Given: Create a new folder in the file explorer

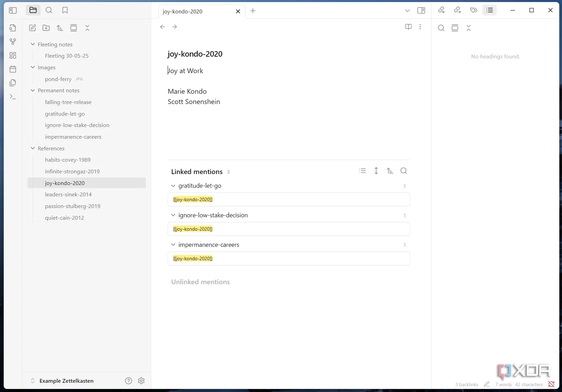Looking at the screenshot, I should click(46, 28).
